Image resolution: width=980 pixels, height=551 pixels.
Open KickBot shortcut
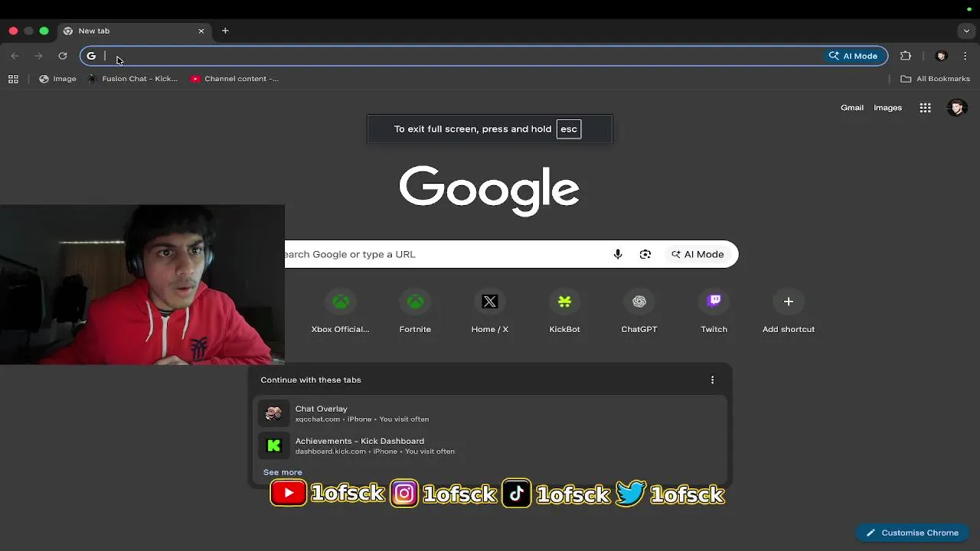pyautogui.click(x=564, y=311)
